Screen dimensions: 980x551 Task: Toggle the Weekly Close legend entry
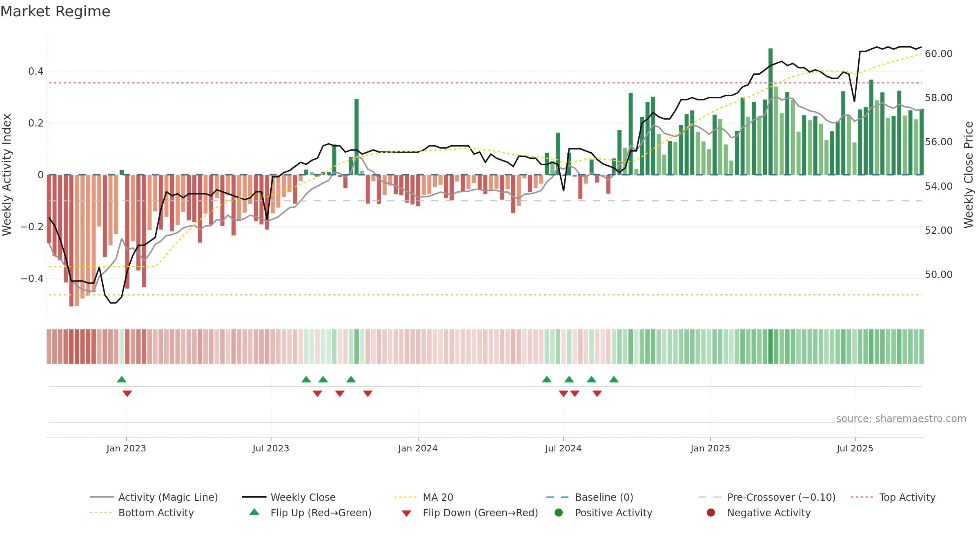pos(289,497)
